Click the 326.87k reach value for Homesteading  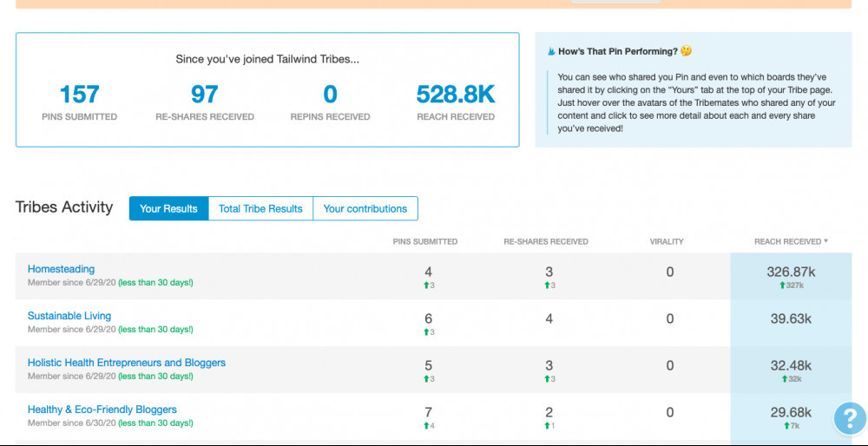791,272
